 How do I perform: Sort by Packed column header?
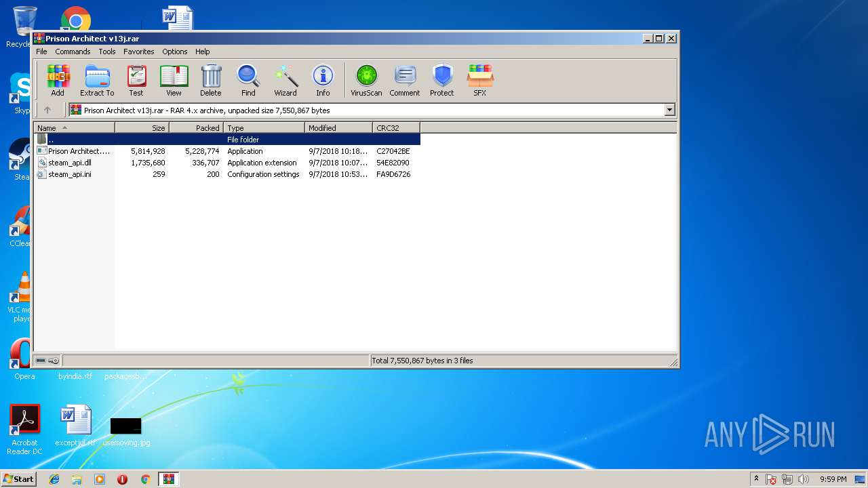[x=197, y=127]
